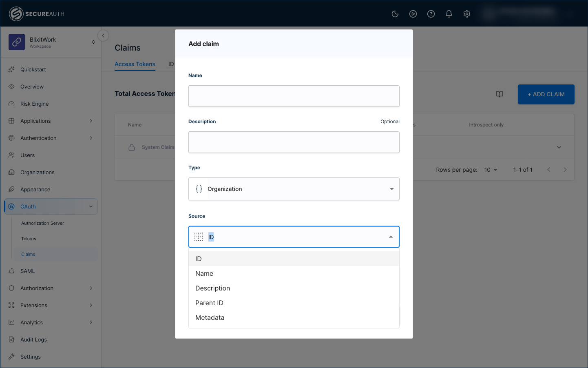Click the Users icon in the sidebar
This screenshot has height=368, width=588.
point(11,155)
